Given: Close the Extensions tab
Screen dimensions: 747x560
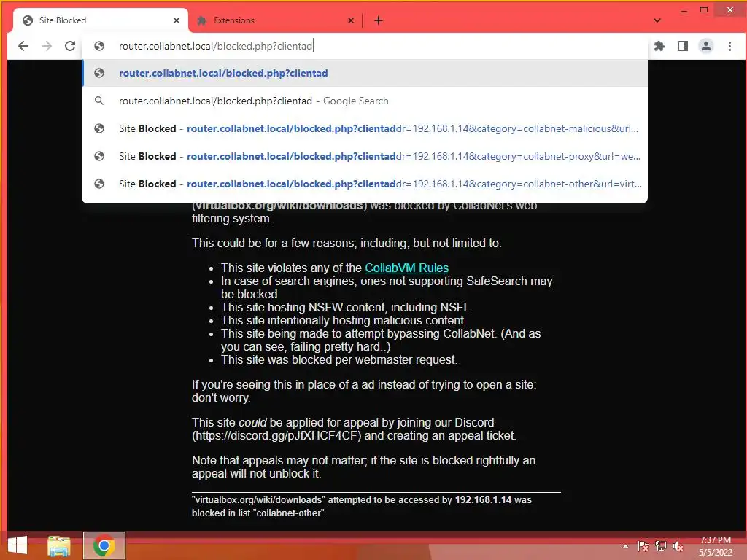Looking at the screenshot, I should point(351,20).
